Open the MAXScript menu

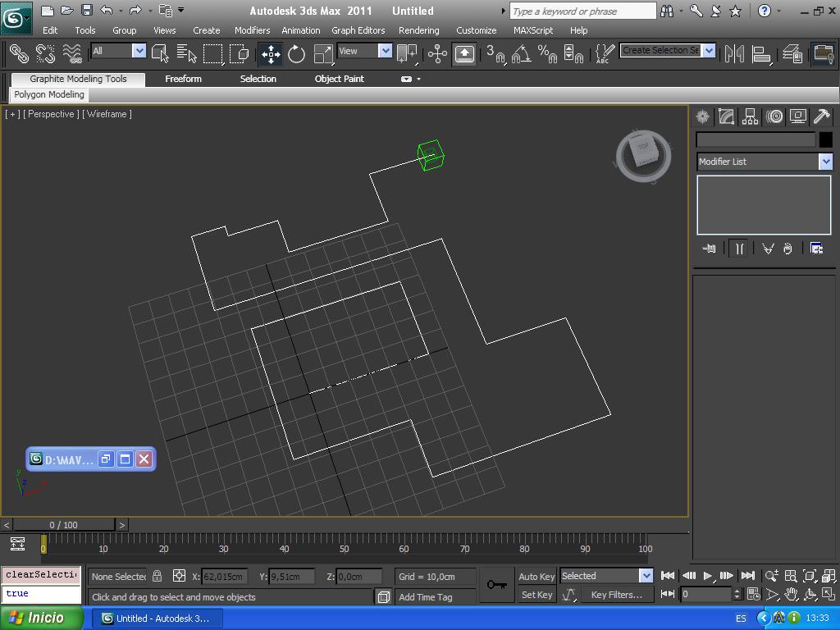(x=532, y=30)
